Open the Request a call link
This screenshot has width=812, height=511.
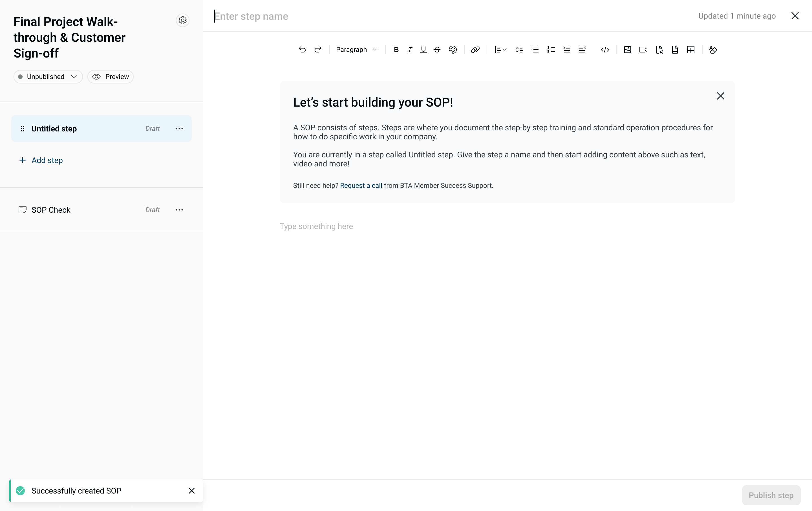pyautogui.click(x=361, y=186)
